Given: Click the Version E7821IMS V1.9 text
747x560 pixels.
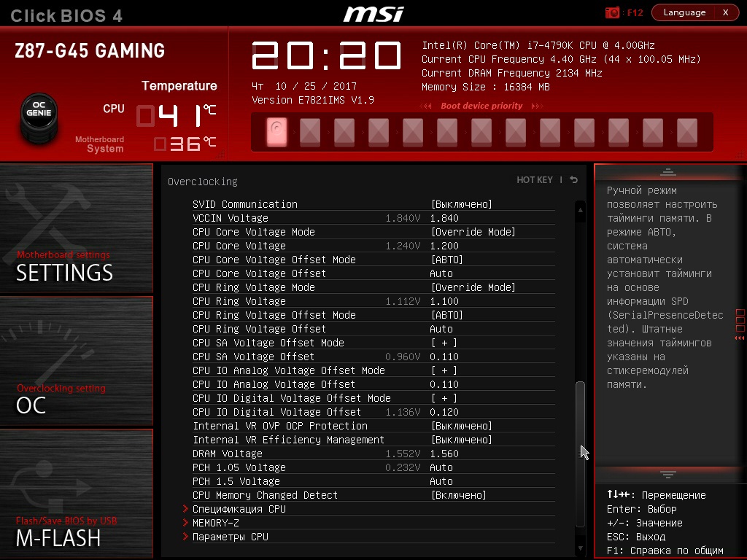Looking at the screenshot, I should click(x=313, y=100).
